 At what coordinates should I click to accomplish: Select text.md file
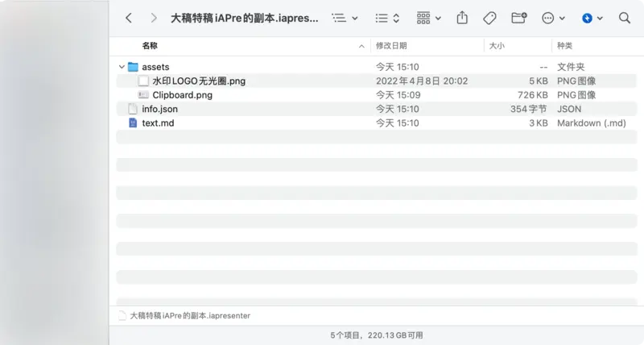coord(158,123)
